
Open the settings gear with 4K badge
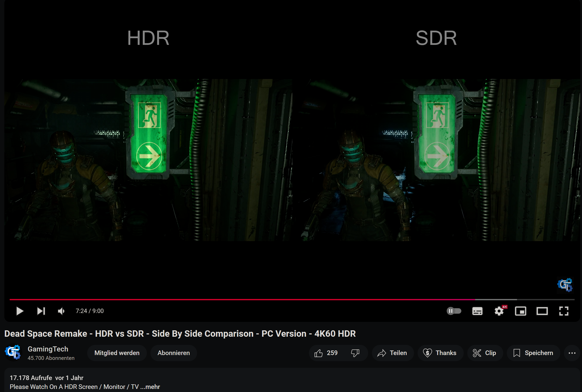pyautogui.click(x=499, y=311)
